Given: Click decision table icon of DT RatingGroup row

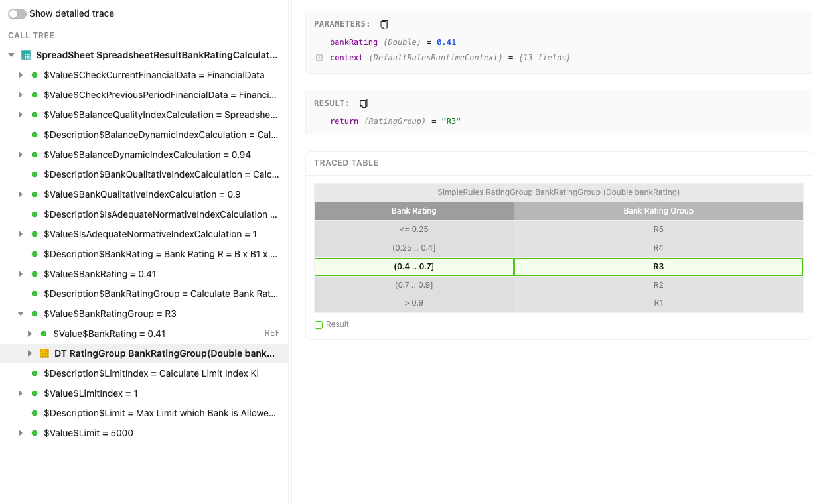Looking at the screenshot, I should 44,353.
